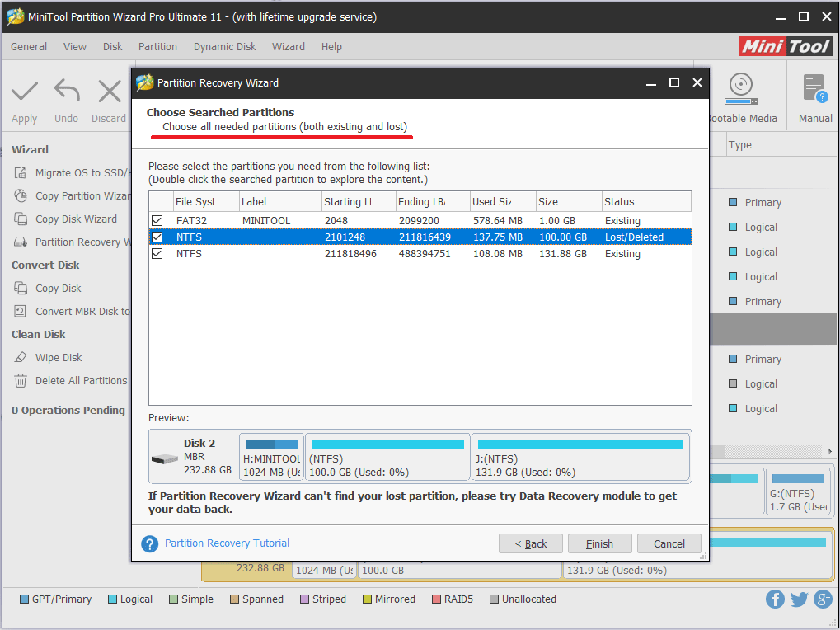
Task: Uncheck the Lost/Deleted NTFS partition checkbox
Action: pos(157,237)
